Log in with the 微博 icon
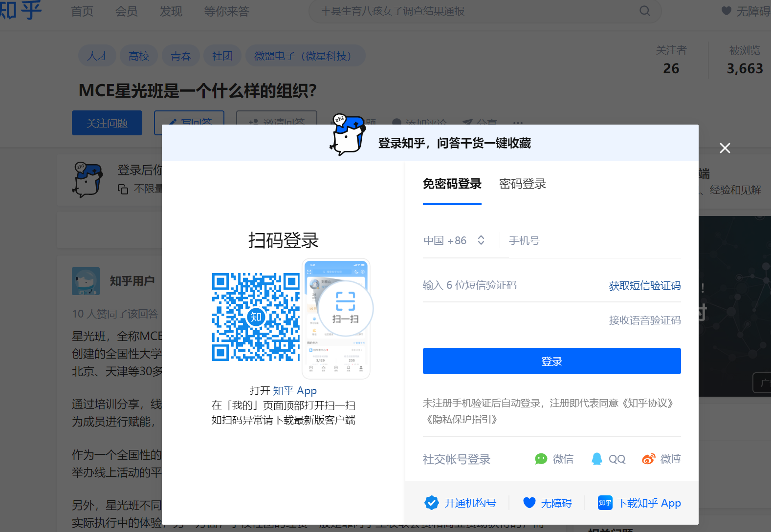Image resolution: width=771 pixels, height=532 pixels. coord(648,459)
